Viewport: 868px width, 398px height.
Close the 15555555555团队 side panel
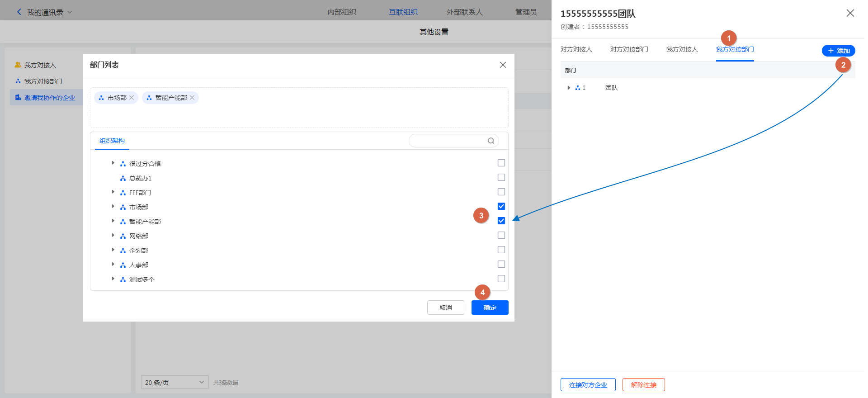click(850, 13)
